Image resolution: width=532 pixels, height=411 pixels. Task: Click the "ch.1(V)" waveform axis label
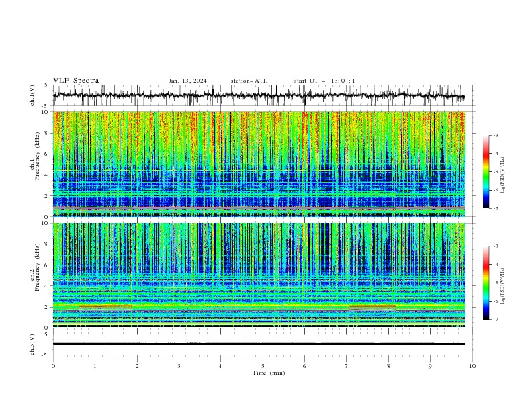pos(32,95)
